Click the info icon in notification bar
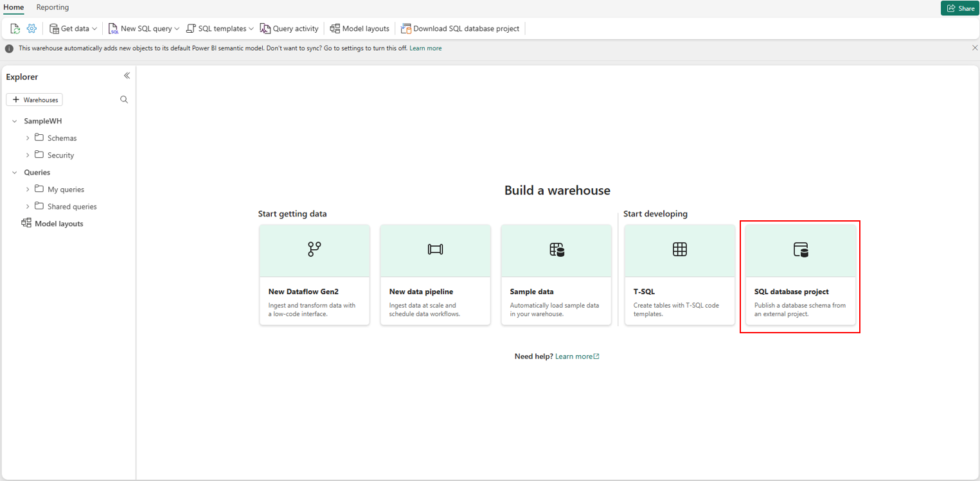 tap(9, 48)
